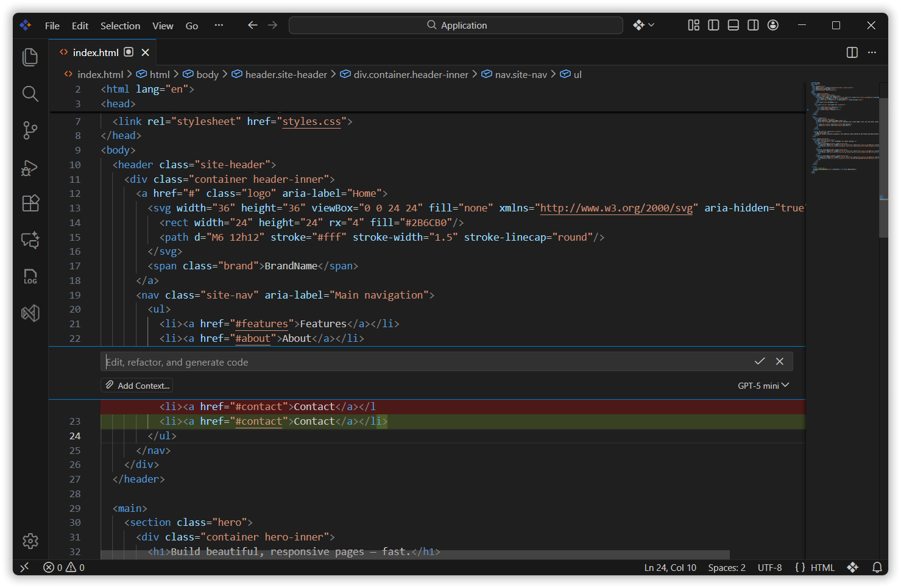Viewport: 901px width, 588px height.
Task: Open the Selection menu
Action: 120,26
